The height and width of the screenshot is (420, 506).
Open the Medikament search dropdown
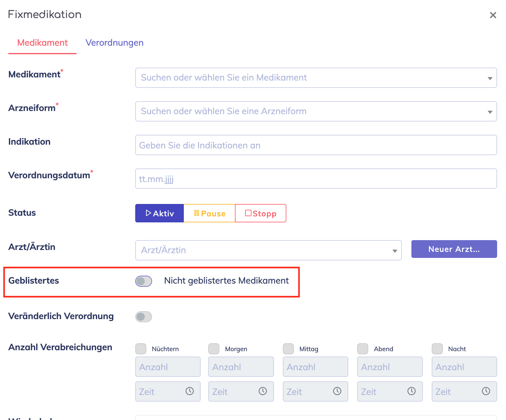pyautogui.click(x=316, y=78)
